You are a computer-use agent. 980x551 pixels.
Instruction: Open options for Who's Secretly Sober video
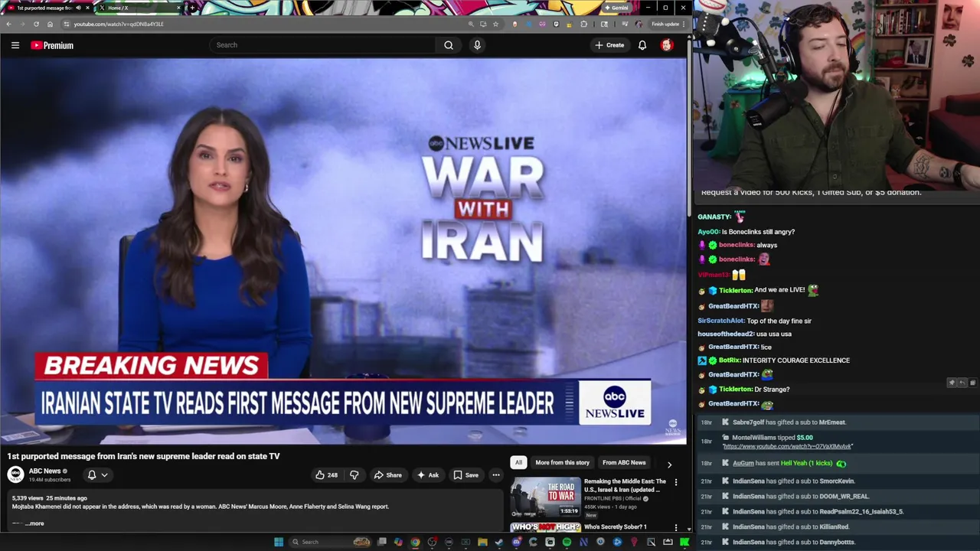(x=675, y=527)
